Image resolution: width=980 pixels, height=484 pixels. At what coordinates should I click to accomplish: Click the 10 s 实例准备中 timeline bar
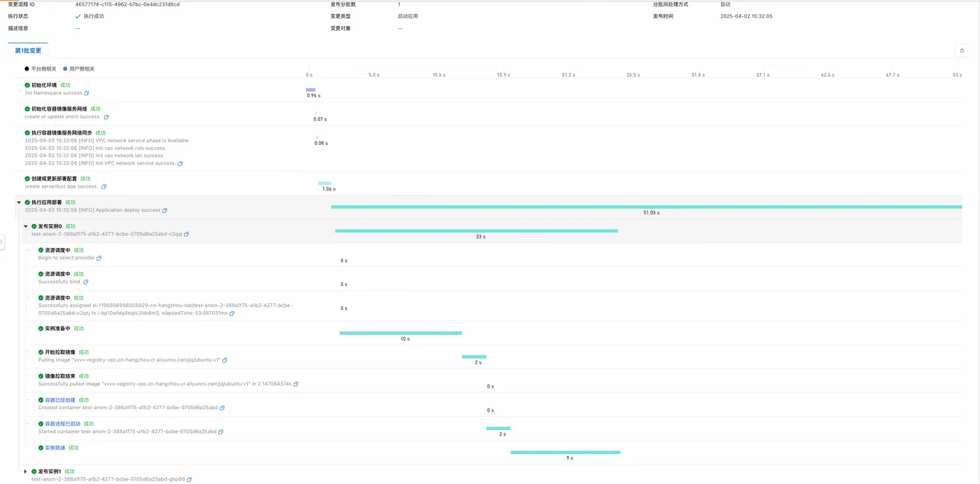400,333
